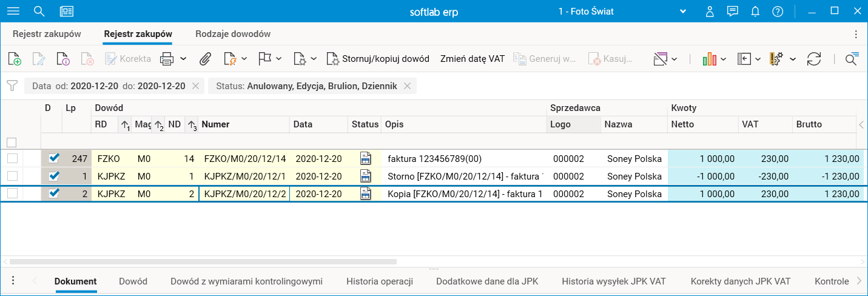Image resolution: width=868 pixels, height=296 pixels.
Task: Click the funnel filter icon
Action: click(x=12, y=86)
